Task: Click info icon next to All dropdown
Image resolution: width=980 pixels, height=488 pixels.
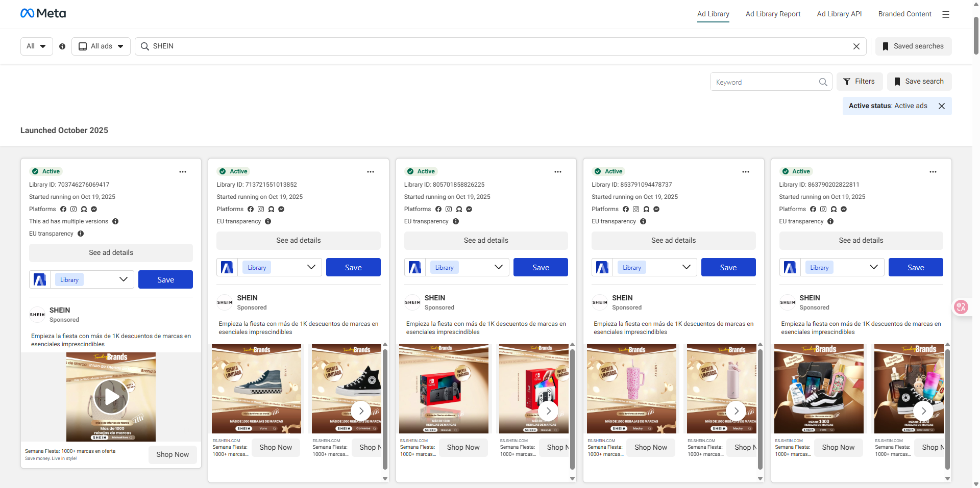Action: (x=62, y=46)
